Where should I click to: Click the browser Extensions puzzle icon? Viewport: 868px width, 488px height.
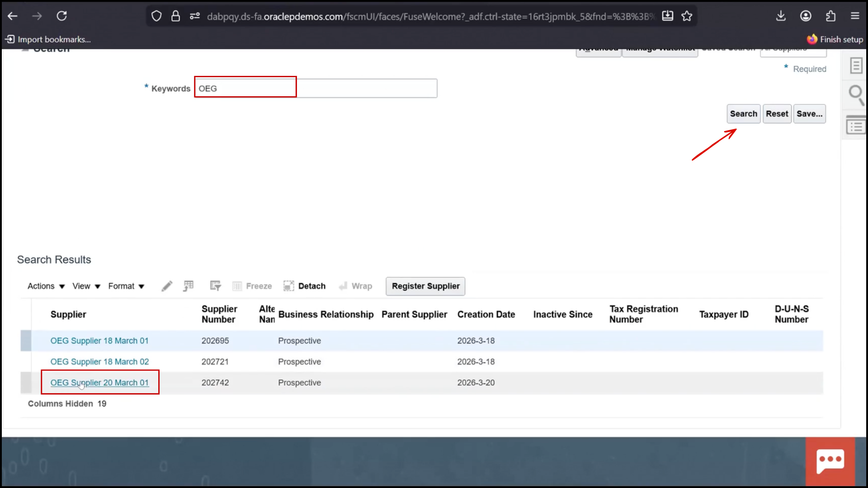click(830, 16)
